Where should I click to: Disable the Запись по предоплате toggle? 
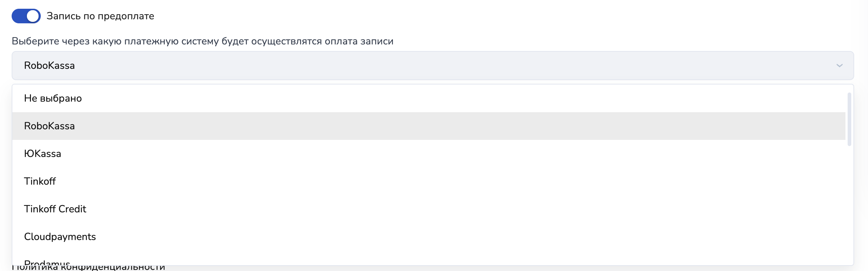pyautogui.click(x=26, y=16)
